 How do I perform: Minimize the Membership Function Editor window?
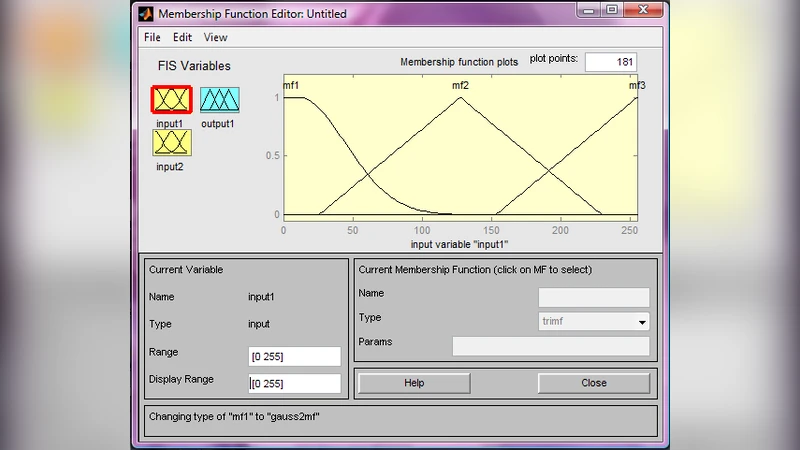click(x=580, y=12)
